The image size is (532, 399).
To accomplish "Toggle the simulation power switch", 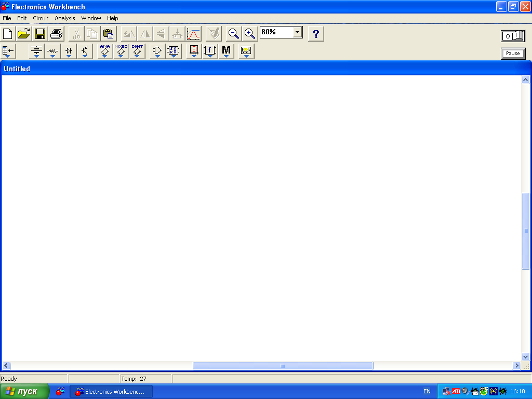I will coord(513,36).
